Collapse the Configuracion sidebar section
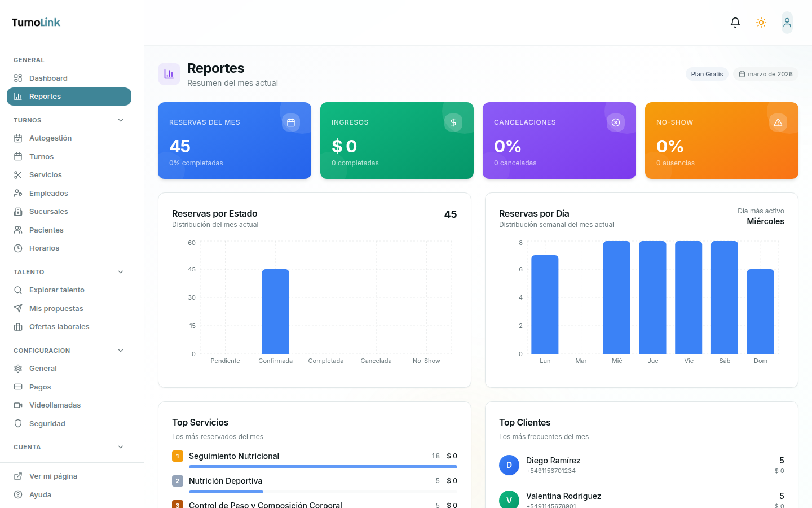Screen dimensions: 812x508 pyautogui.click(x=121, y=351)
